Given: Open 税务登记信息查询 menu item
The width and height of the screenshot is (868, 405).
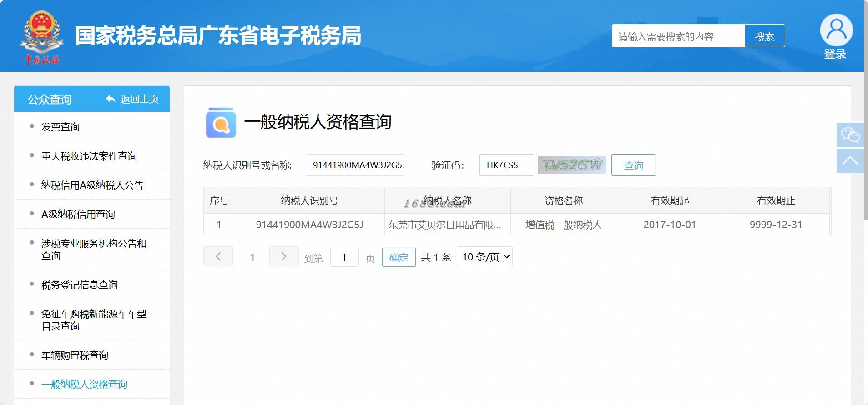Looking at the screenshot, I should click(80, 285).
